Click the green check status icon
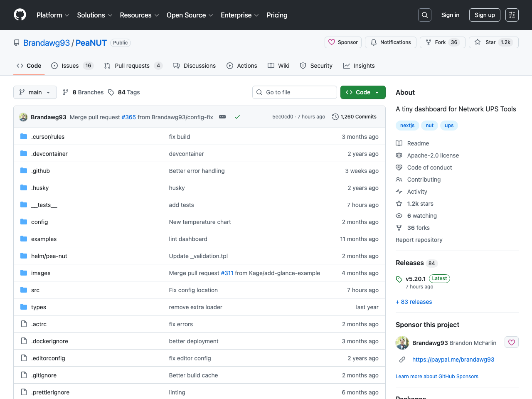 point(237,117)
